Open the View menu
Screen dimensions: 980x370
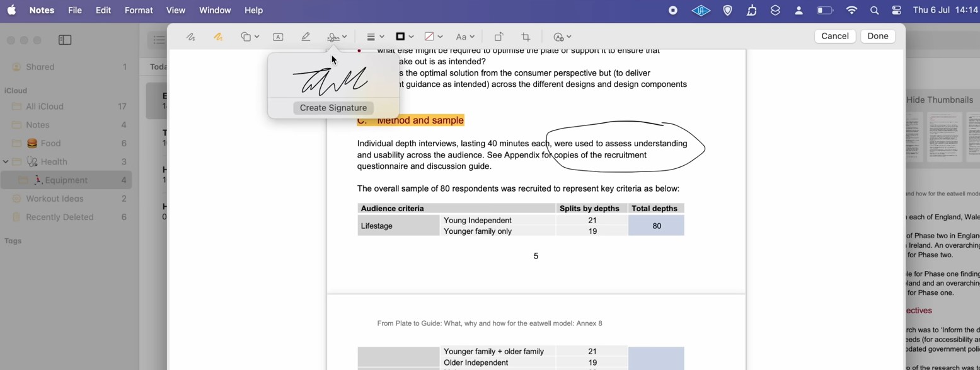(175, 10)
